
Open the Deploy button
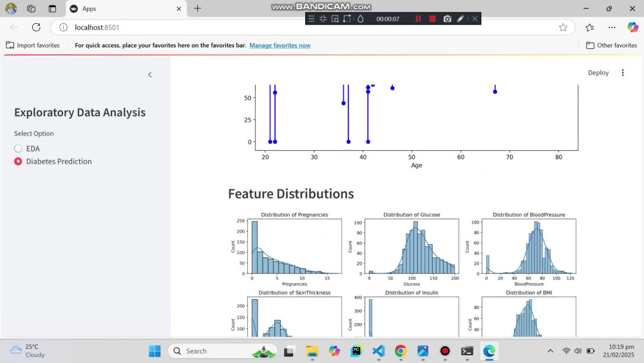[598, 73]
